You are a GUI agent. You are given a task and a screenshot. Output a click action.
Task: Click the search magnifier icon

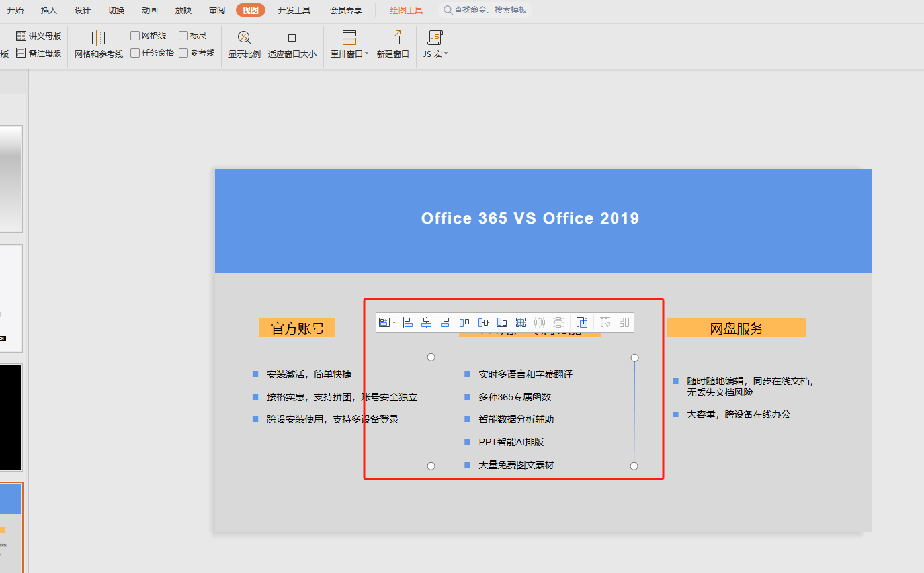pos(448,10)
